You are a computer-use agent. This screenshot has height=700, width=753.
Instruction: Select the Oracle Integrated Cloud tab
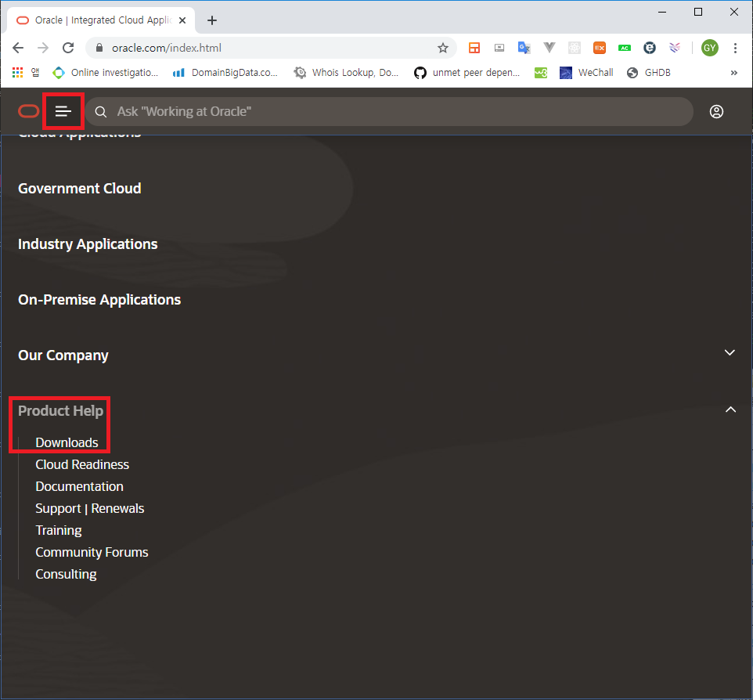click(x=101, y=20)
